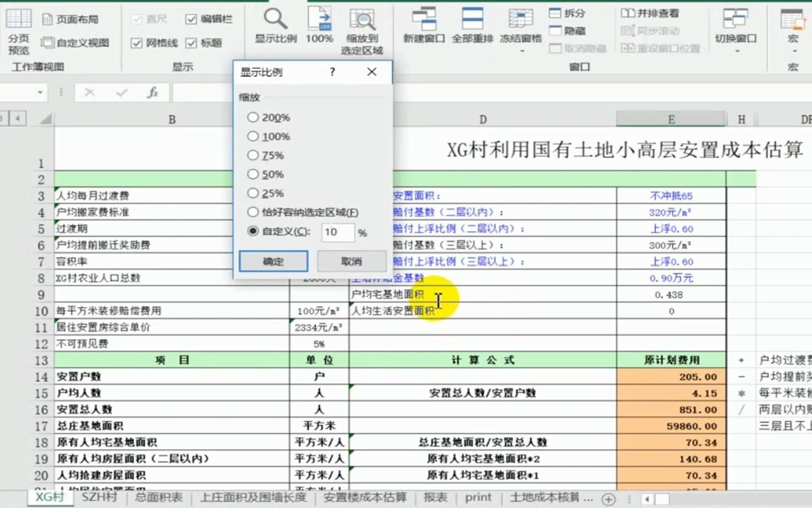Image resolution: width=812 pixels, height=508 pixels.
Task: Select the 25% zoom radio option
Action: 253,193
